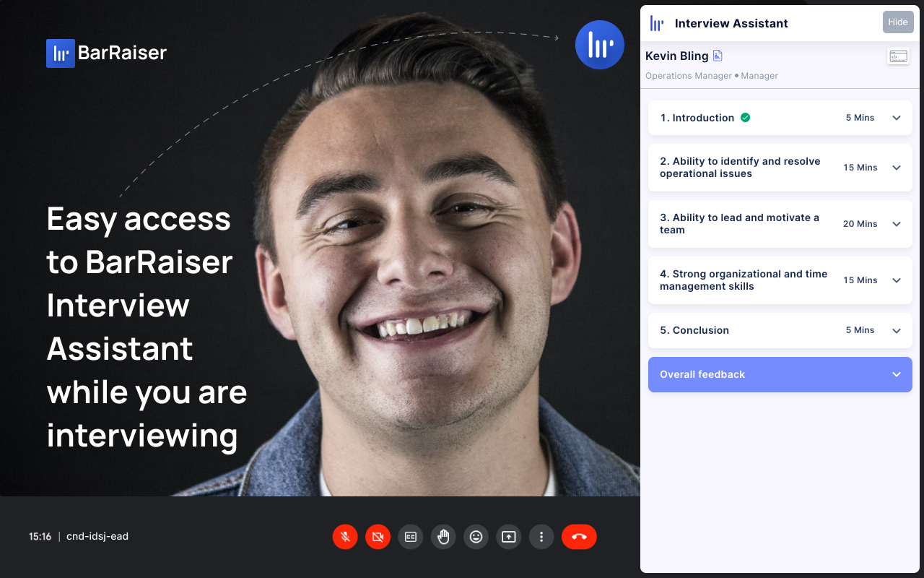Click the Interview Assistant panel logo
The width and height of the screenshot is (924, 578).
657,23
